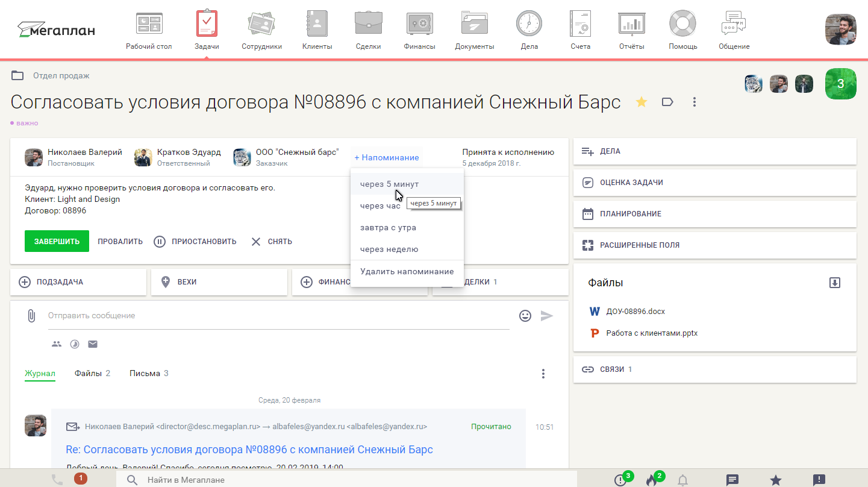The image size is (868, 487).
Task: Open the Клиенты address book
Action: click(x=317, y=30)
